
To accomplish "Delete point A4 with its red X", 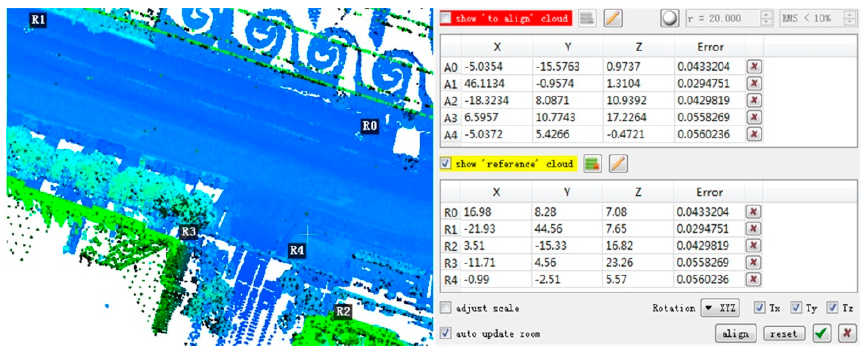I will coord(754,134).
